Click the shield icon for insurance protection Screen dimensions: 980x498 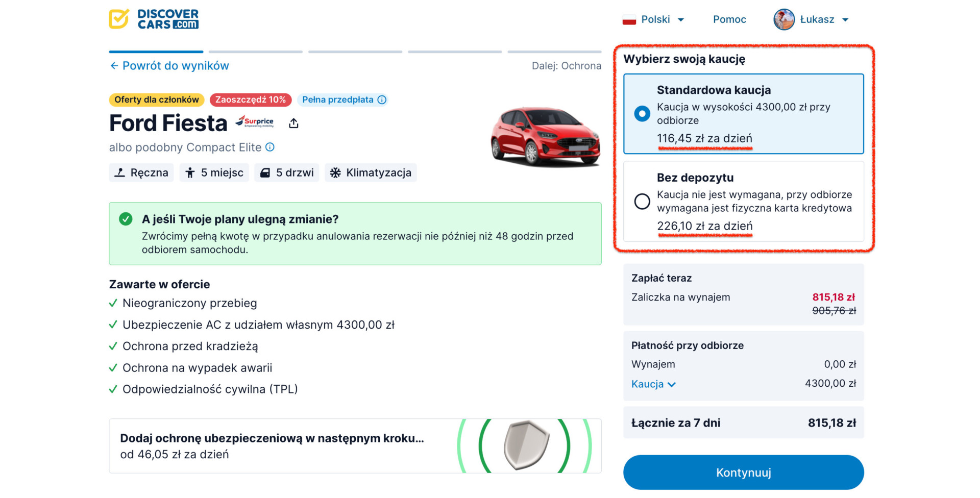pos(526,445)
